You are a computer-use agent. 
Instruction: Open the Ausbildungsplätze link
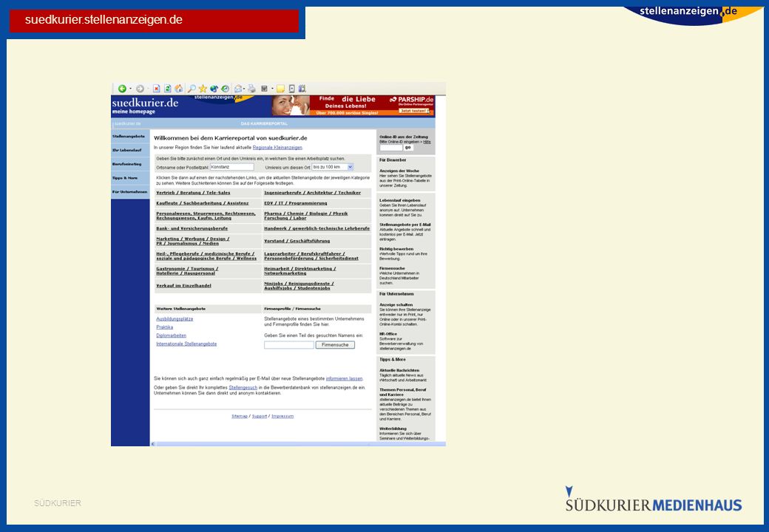click(x=175, y=319)
